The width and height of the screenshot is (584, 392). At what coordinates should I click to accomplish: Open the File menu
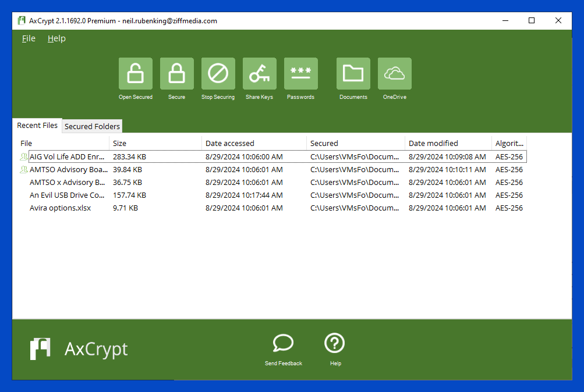tap(29, 38)
